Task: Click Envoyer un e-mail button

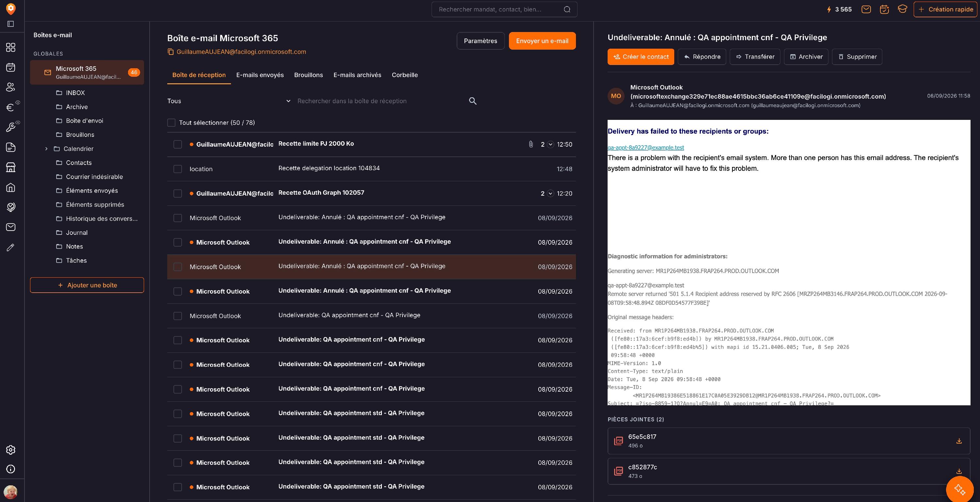Action: tap(542, 41)
